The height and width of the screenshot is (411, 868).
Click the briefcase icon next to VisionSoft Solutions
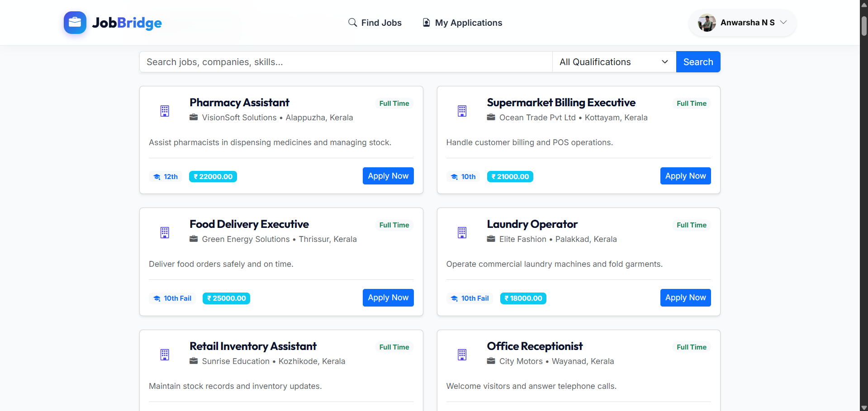point(194,118)
